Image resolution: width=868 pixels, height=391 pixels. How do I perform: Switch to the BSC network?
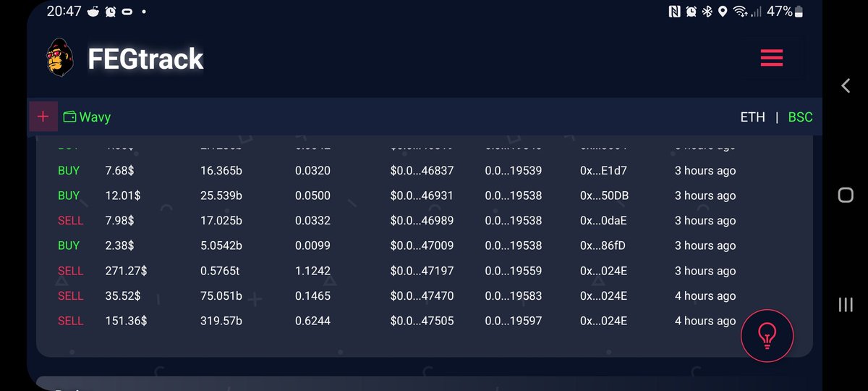[x=800, y=117]
